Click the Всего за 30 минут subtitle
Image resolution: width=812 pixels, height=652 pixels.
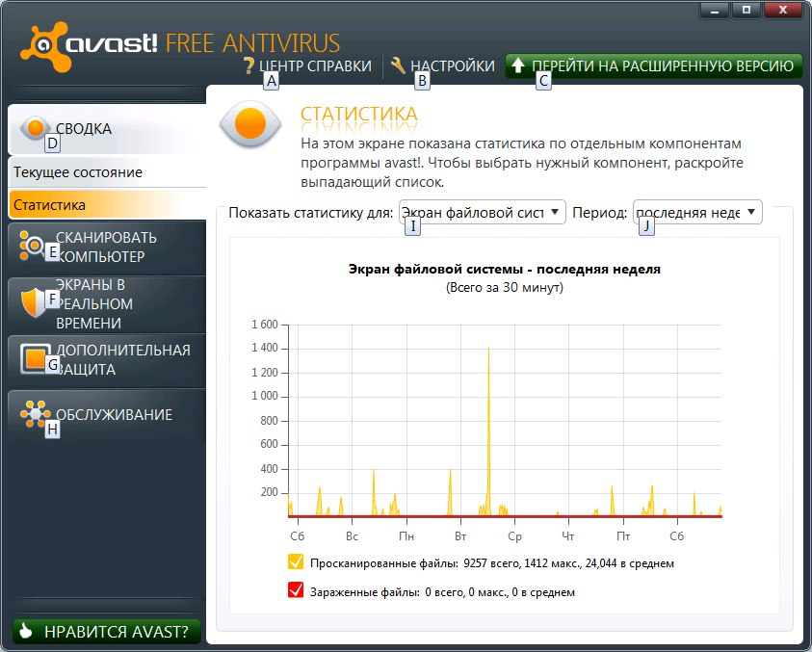[x=505, y=287]
